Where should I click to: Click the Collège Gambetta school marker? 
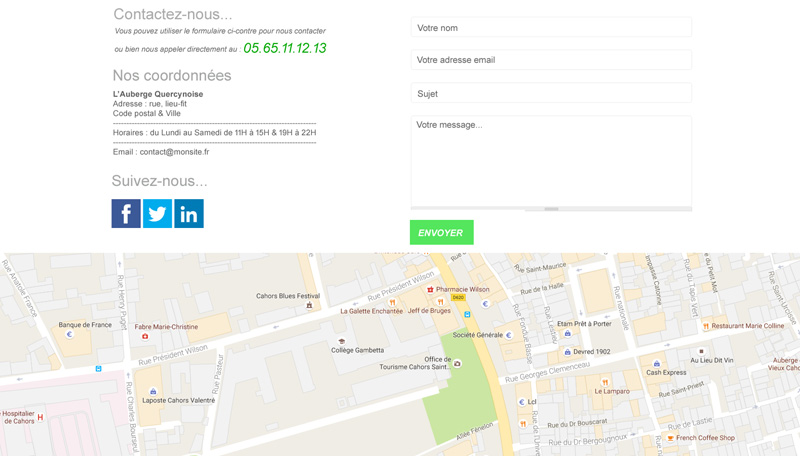[342, 341]
